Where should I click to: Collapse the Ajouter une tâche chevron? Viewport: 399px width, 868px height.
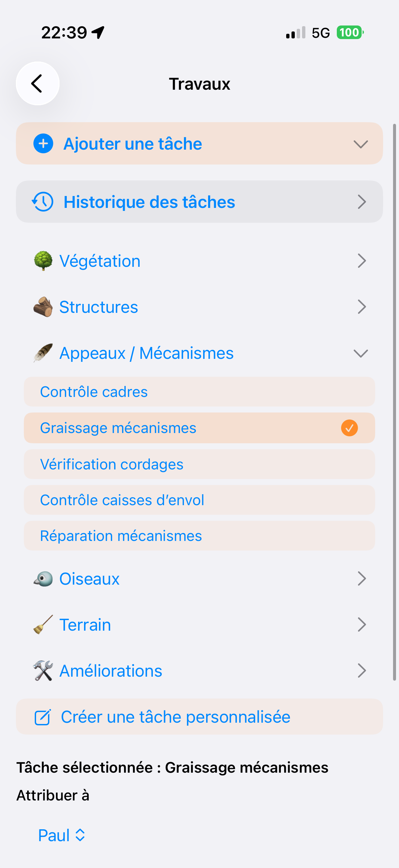(361, 144)
